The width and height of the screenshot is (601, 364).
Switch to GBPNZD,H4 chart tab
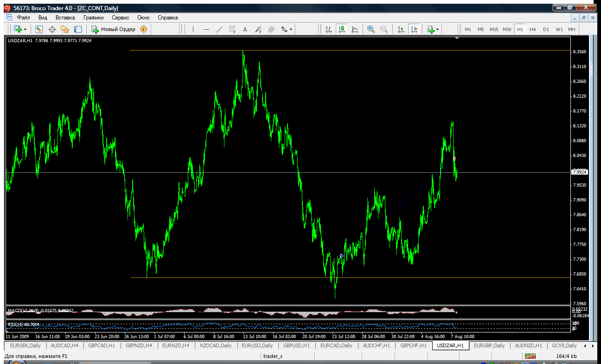pos(139,345)
